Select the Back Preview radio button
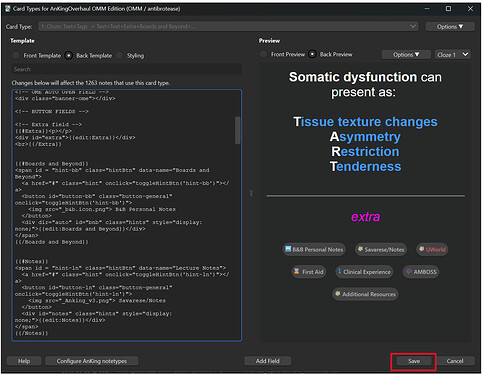 pos(312,54)
